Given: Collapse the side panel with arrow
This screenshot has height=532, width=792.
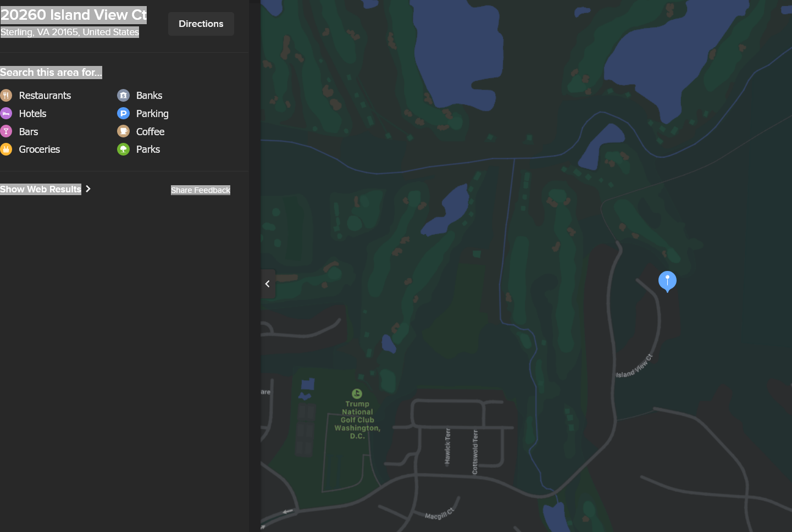Looking at the screenshot, I should (268, 284).
